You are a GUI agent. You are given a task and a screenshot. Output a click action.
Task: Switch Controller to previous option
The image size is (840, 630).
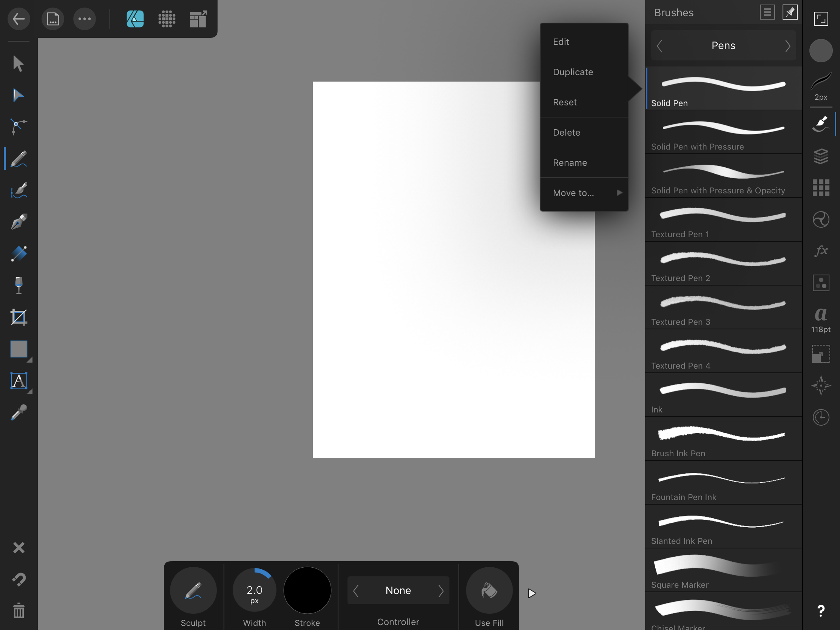pyautogui.click(x=356, y=591)
